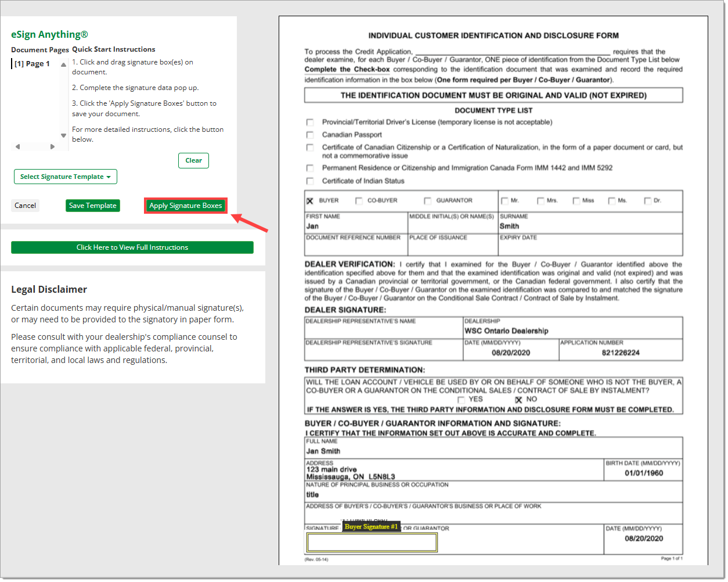Click address line "123 main drive"
Screen dimensions: 728x582
pyautogui.click(x=331, y=469)
